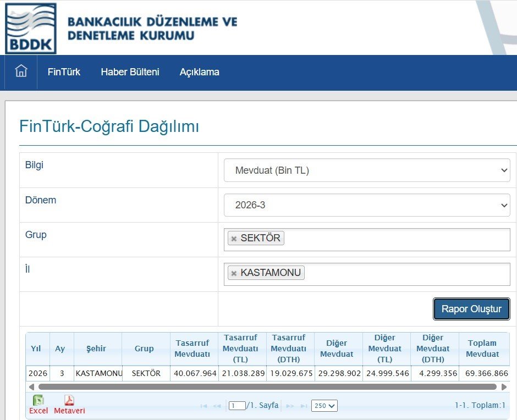The image size is (517, 420).
Task: Sort by the Grup column header
Action: 146,349
